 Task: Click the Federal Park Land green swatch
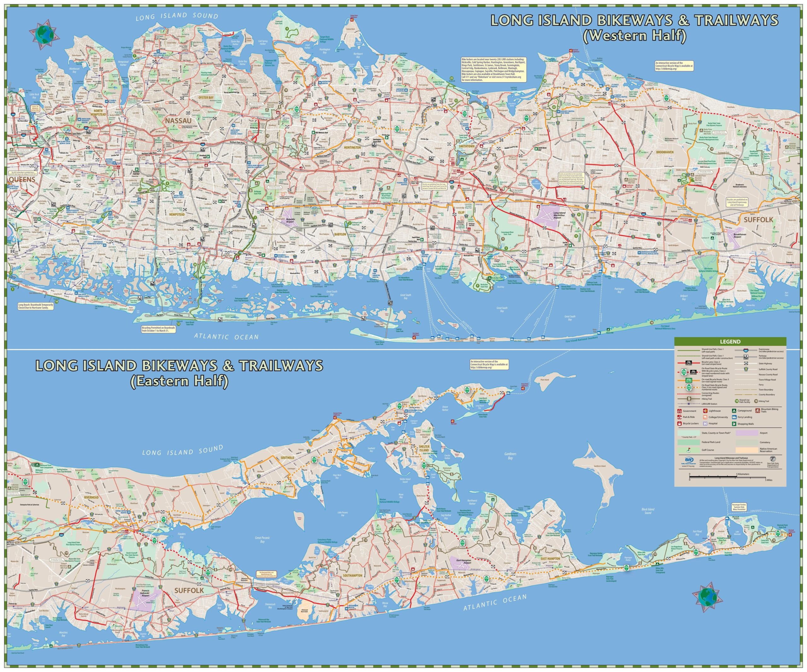tap(689, 442)
